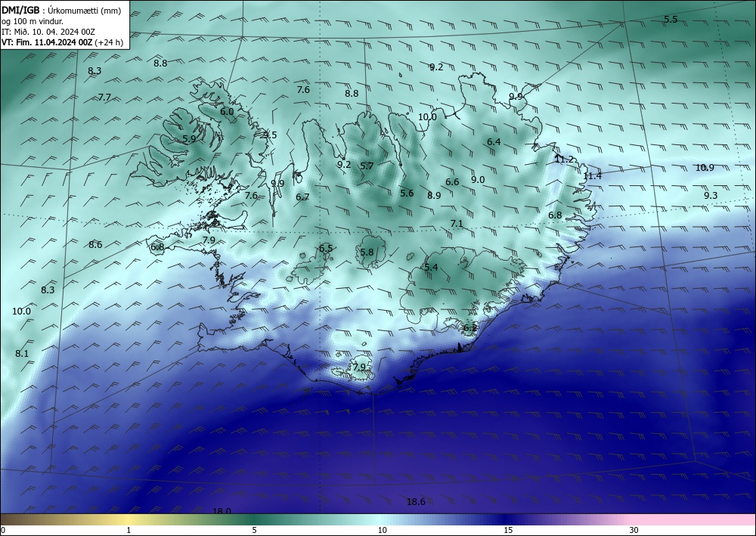Click the 11.2 map value
Viewport: 756px width, 536px height.
[x=564, y=159]
